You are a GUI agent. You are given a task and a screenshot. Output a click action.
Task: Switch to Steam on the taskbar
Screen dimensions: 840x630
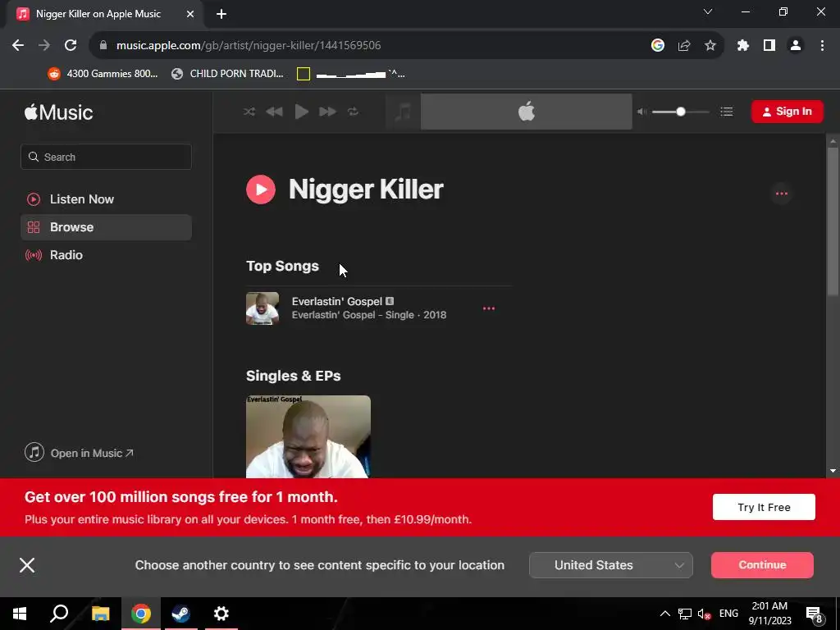180,614
